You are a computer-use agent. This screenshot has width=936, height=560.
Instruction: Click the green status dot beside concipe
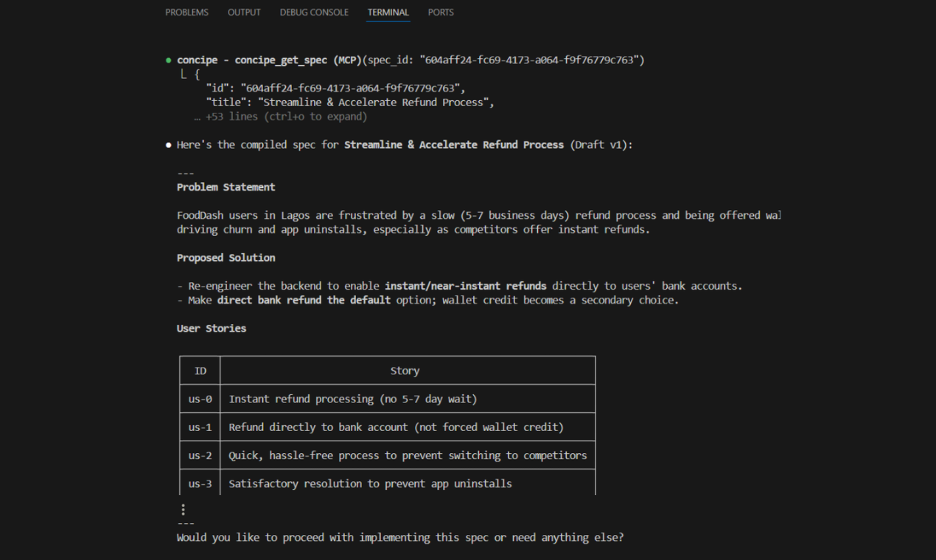click(x=169, y=60)
